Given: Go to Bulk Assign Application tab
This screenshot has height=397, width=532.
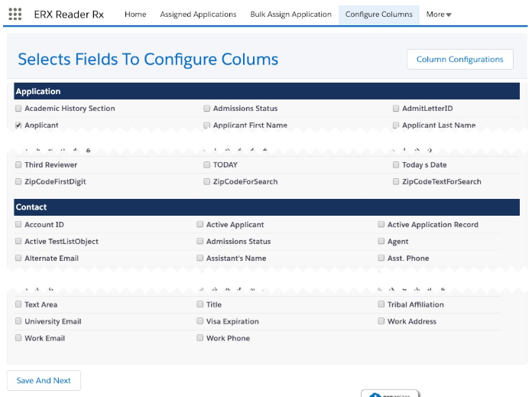Looking at the screenshot, I should click(290, 15).
